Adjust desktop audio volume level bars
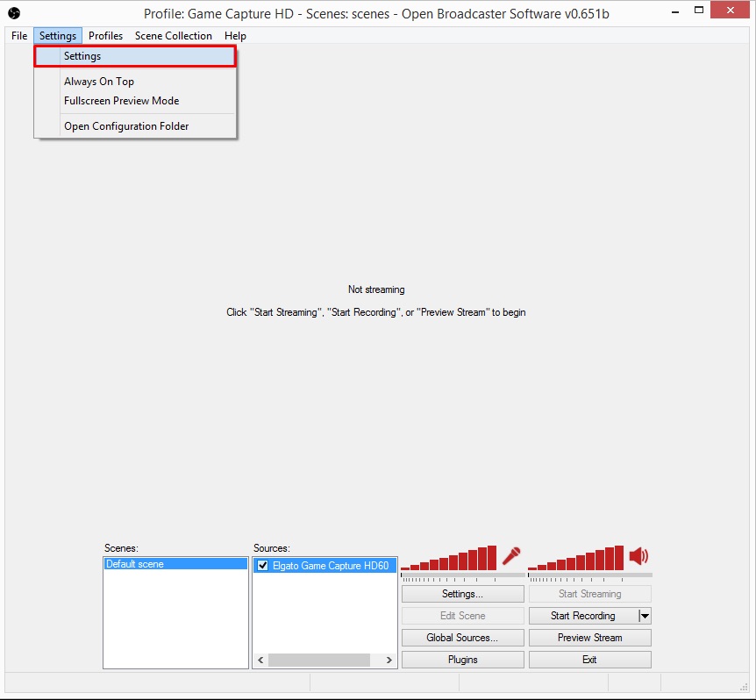The width and height of the screenshot is (756, 700). coord(575,558)
